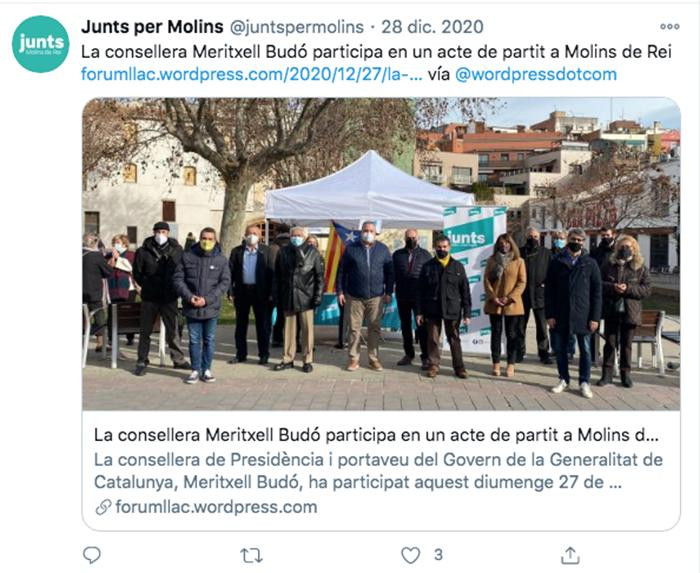Open the @wordpressdotcom mention
The image size is (700, 573).
[536, 74]
